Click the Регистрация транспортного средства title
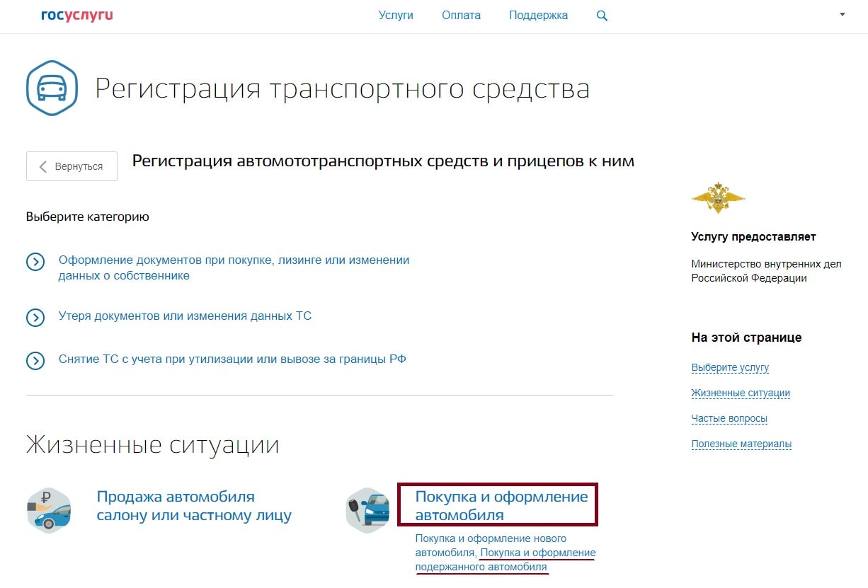This screenshot has width=868, height=588. [x=343, y=90]
